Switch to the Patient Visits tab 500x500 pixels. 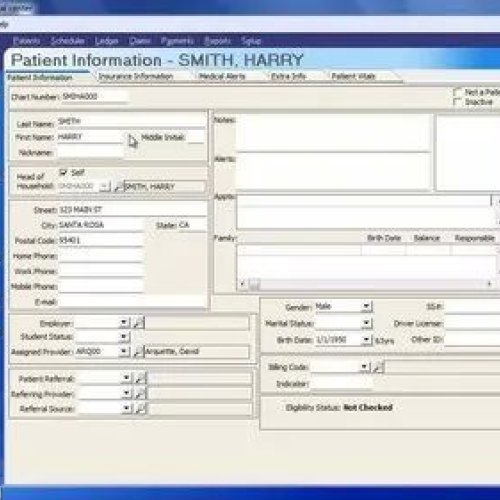pos(353,76)
